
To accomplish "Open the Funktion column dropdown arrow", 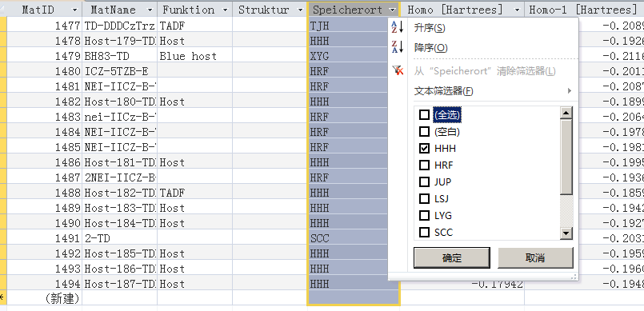I will point(225,10).
